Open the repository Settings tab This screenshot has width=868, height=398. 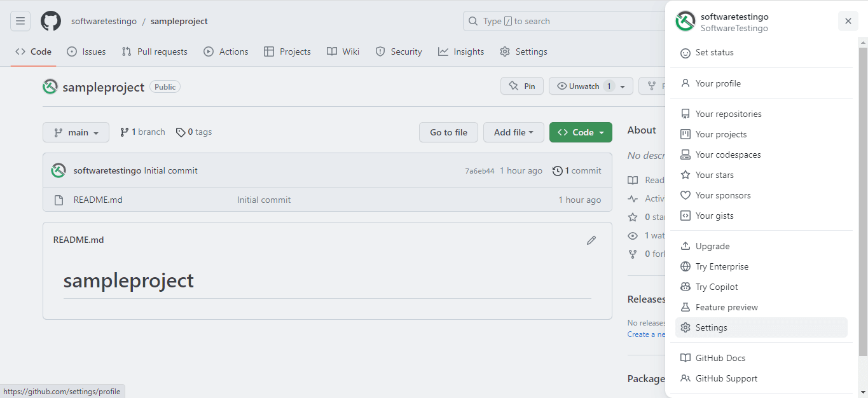pyautogui.click(x=523, y=51)
